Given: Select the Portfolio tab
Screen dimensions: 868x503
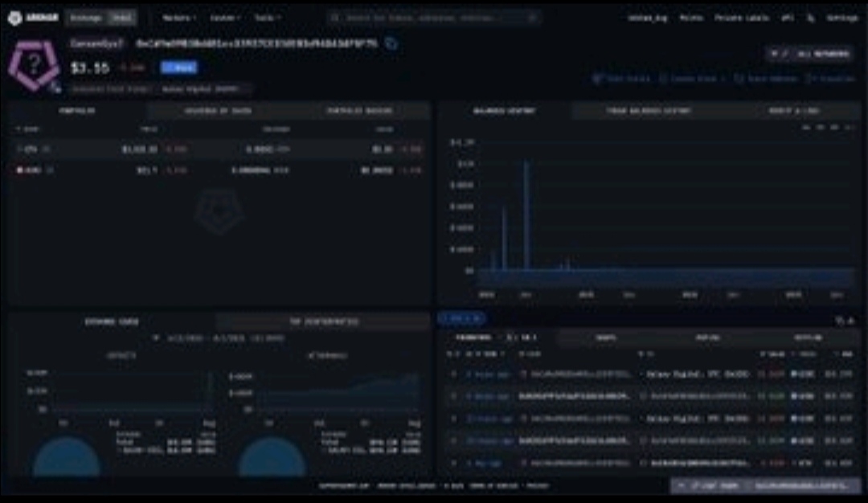Looking at the screenshot, I should click(x=77, y=111).
